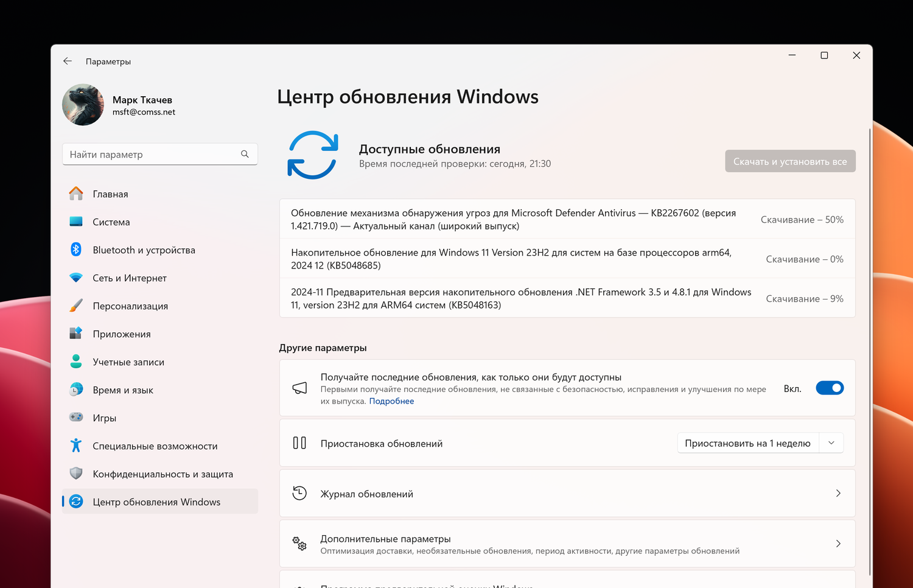Select Приложения in the sidebar
The height and width of the screenshot is (588, 913).
122,334
